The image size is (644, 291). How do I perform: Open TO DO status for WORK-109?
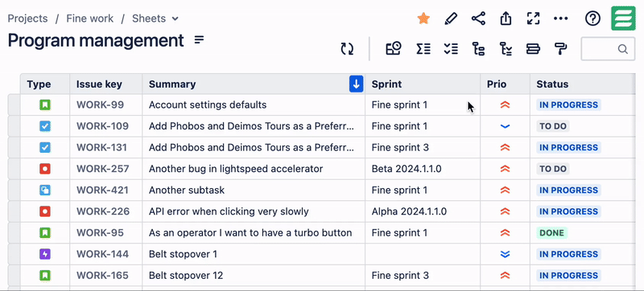(x=553, y=126)
